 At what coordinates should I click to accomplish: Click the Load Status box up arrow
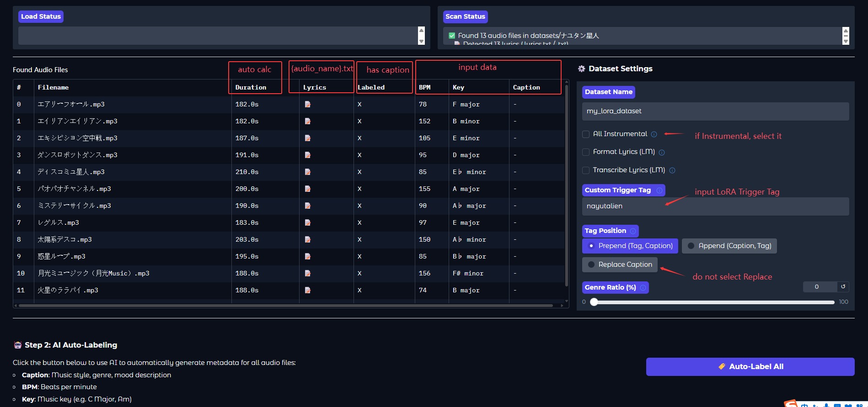click(421, 30)
